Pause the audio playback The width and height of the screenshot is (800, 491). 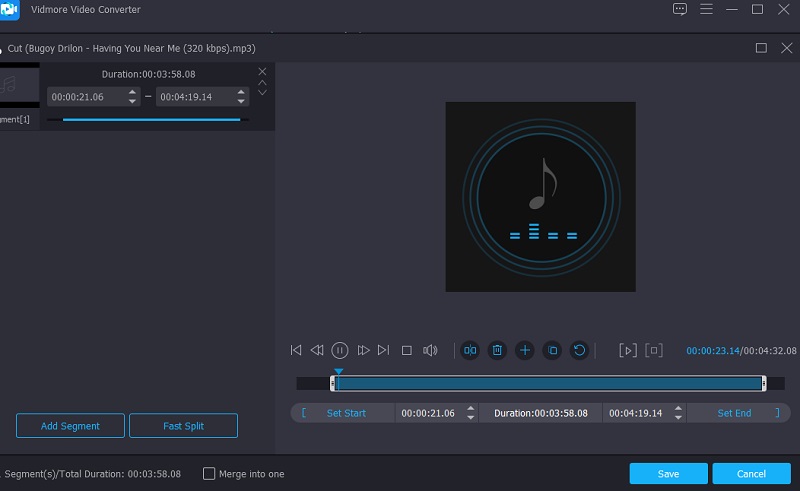pyautogui.click(x=340, y=350)
